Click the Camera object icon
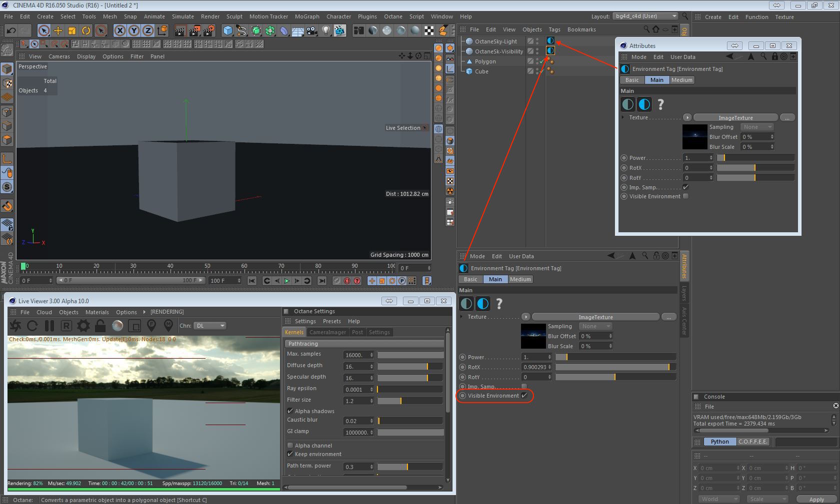The height and width of the screenshot is (504, 840). coord(312,30)
